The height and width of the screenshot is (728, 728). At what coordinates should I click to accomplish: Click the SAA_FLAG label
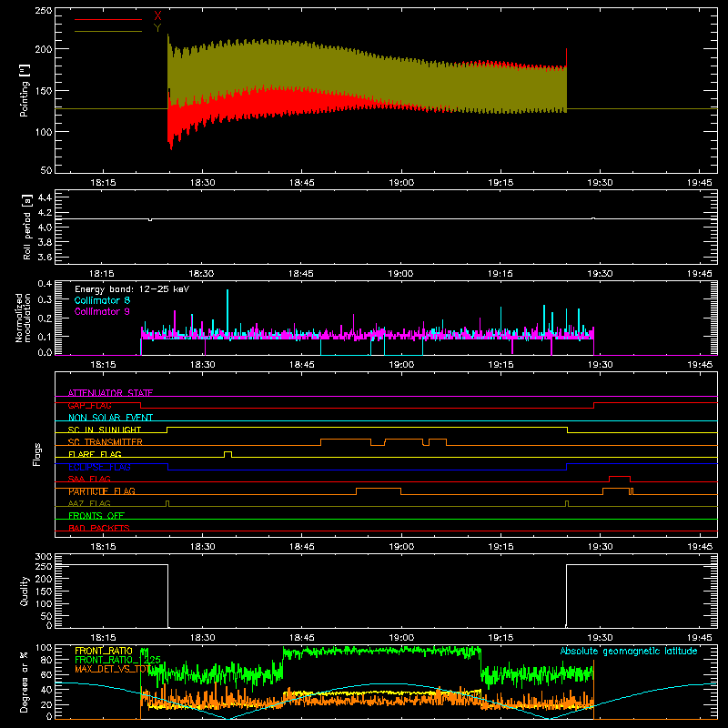pyautogui.click(x=89, y=479)
